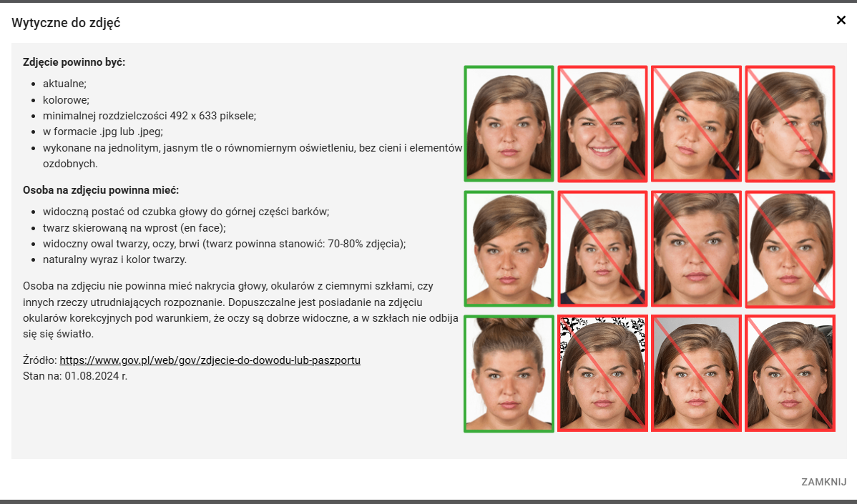Select the crossed-out photo with hair covering eye
Screen dimensions: 857x504
790,248
